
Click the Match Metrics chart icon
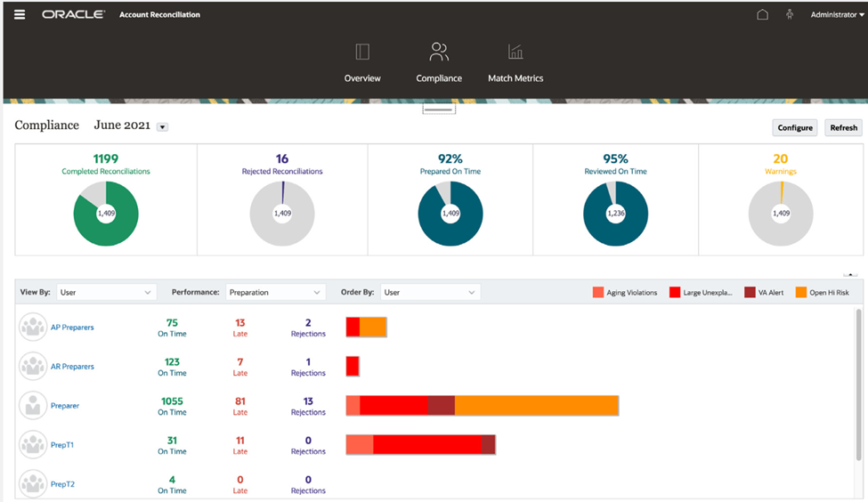[515, 52]
